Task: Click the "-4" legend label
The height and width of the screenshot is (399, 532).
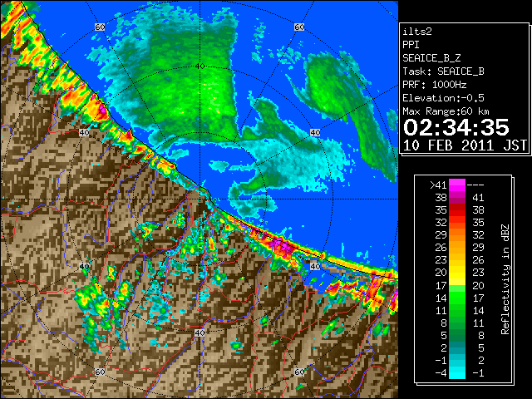Action: (441, 373)
